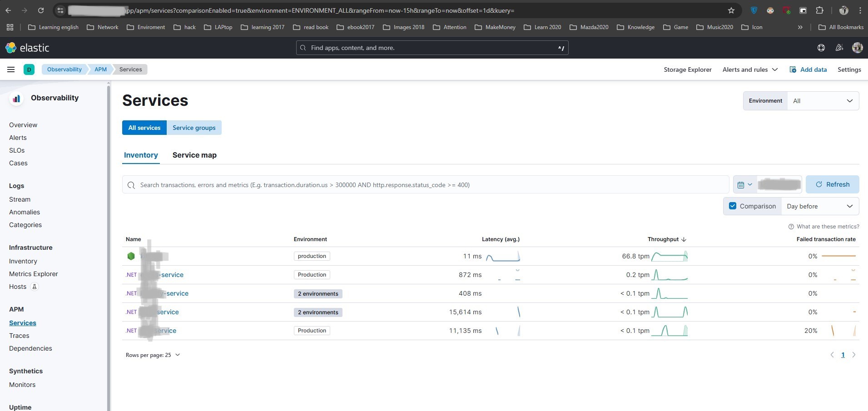The image size is (868, 411).
Task: Click the green space 'D' icon
Action: pos(29,69)
